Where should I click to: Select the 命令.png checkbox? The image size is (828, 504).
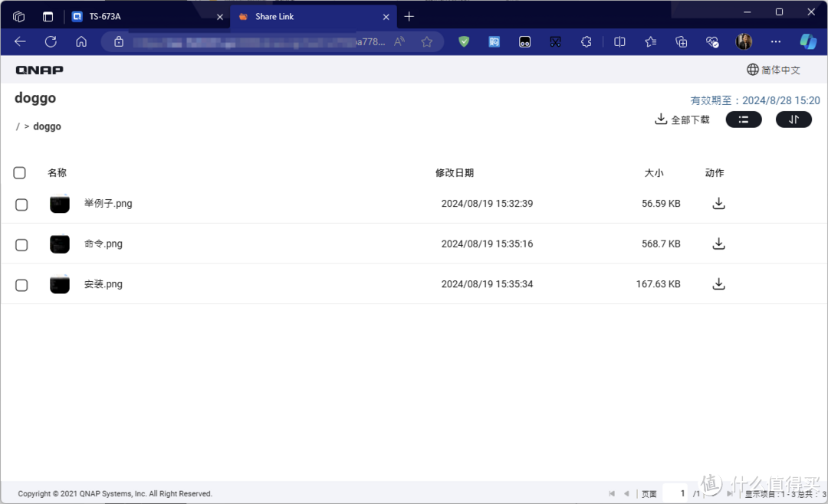(x=21, y=244)
